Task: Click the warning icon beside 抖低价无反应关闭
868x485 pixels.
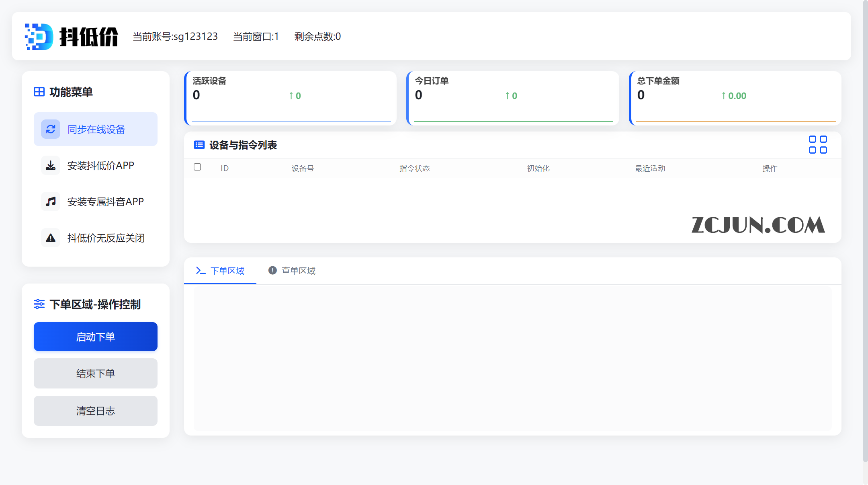Action: [51, 238]
